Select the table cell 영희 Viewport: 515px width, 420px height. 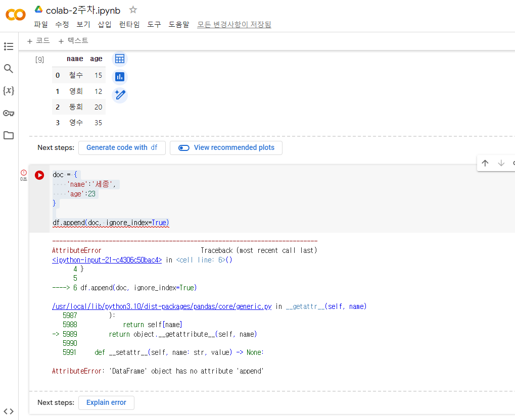tap(76, 91)
